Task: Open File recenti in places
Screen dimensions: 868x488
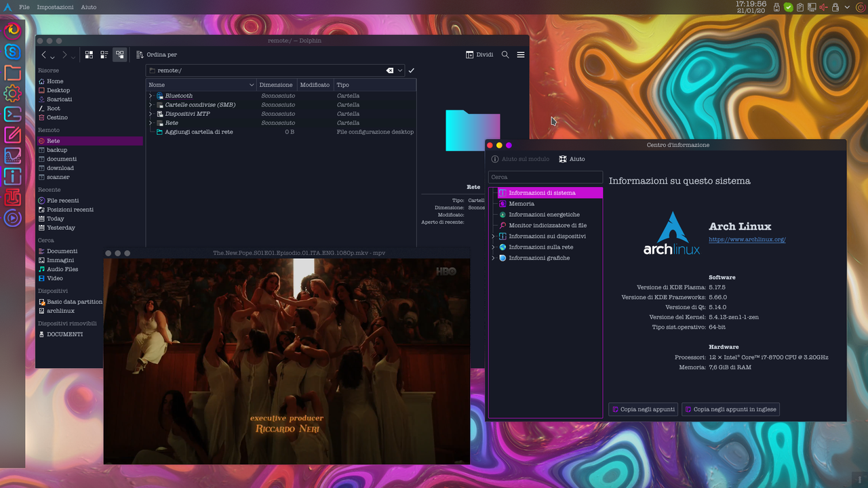Action: pos(90,201)
